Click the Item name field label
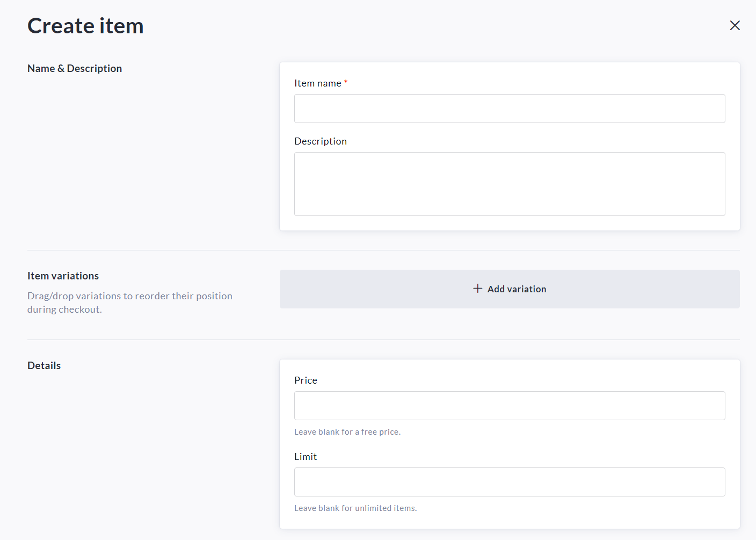The height and width of the screenshot is (540, 756). click(x=317, y=83)
